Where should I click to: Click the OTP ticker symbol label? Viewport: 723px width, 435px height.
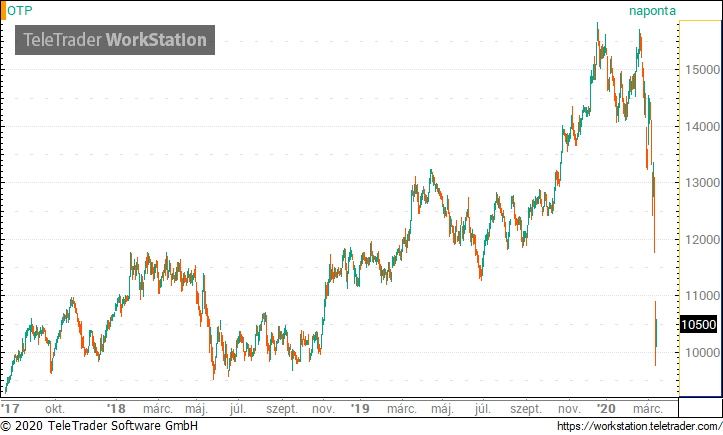[20, 11]
